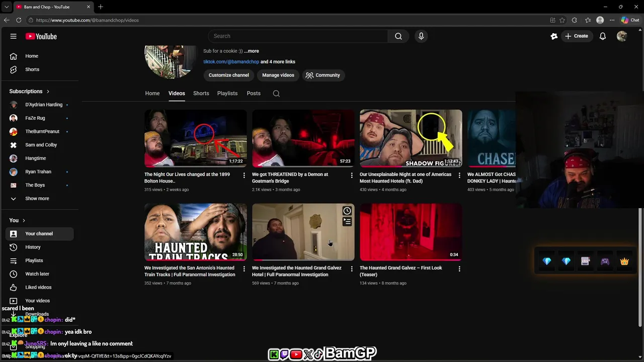Click Add to queue icon on Grand Galvez thumbnail
The width and height of the screenshot is (644, 362).
(x=347, y=221)
